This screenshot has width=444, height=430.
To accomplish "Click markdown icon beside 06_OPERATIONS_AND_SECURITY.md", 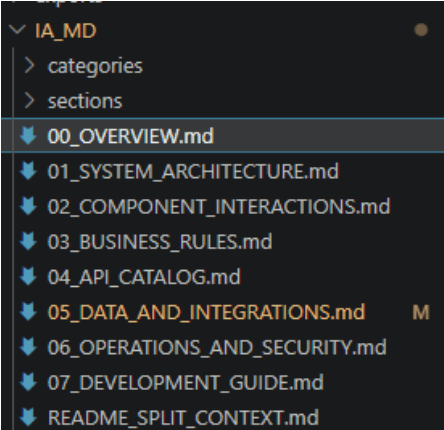I will click(x=28, y=347).
